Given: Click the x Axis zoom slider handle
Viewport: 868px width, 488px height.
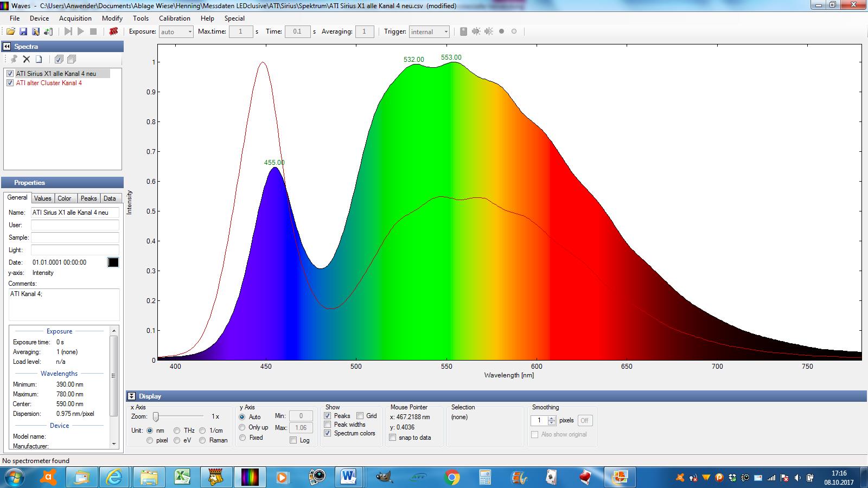Looking at the screenshot, I should [156, 416].
